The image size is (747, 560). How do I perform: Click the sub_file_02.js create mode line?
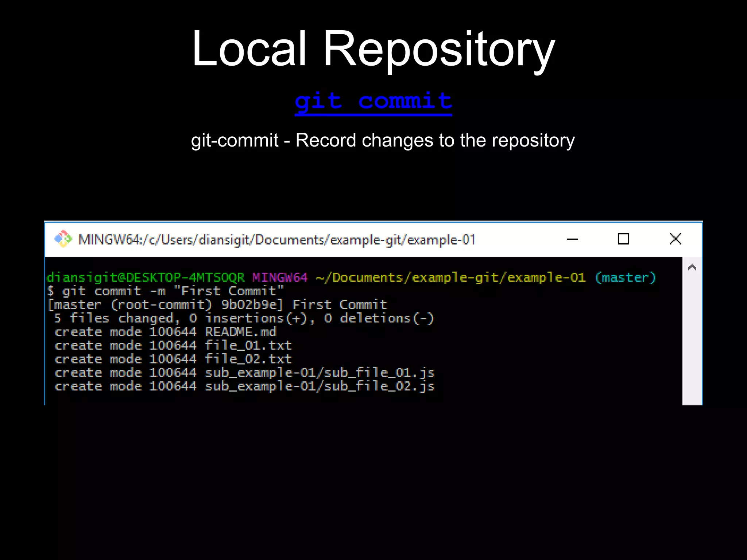(244, 386)
